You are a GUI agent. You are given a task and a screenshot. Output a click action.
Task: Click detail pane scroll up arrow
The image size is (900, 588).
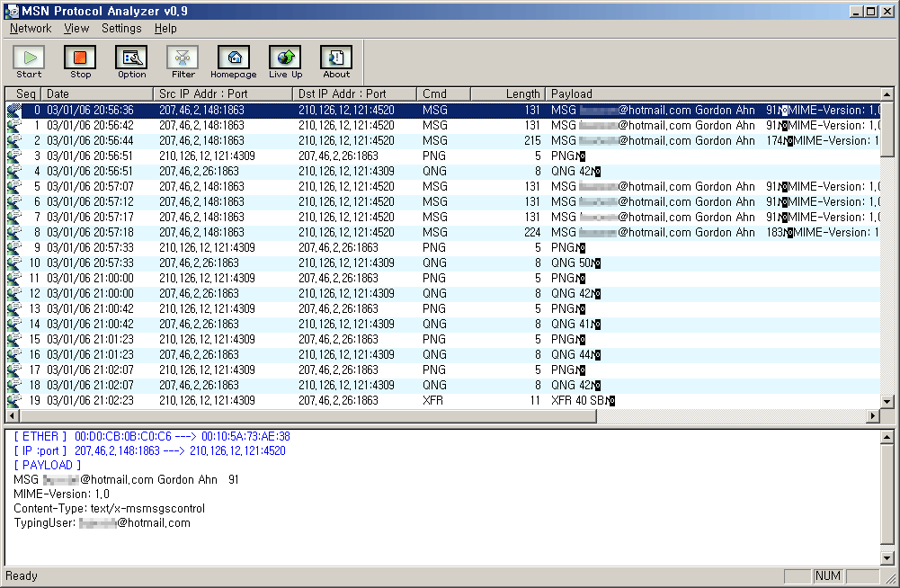click(887, 438)
